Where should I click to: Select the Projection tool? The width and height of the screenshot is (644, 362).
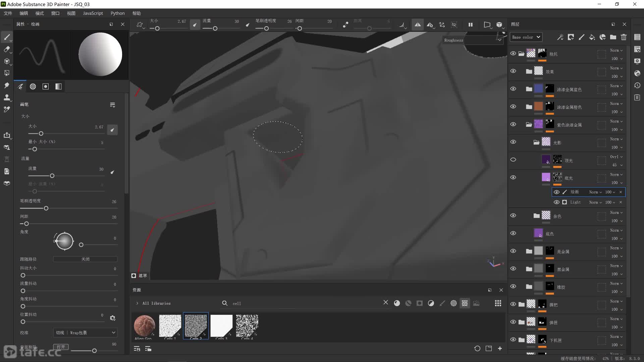(x=7, y=61)
